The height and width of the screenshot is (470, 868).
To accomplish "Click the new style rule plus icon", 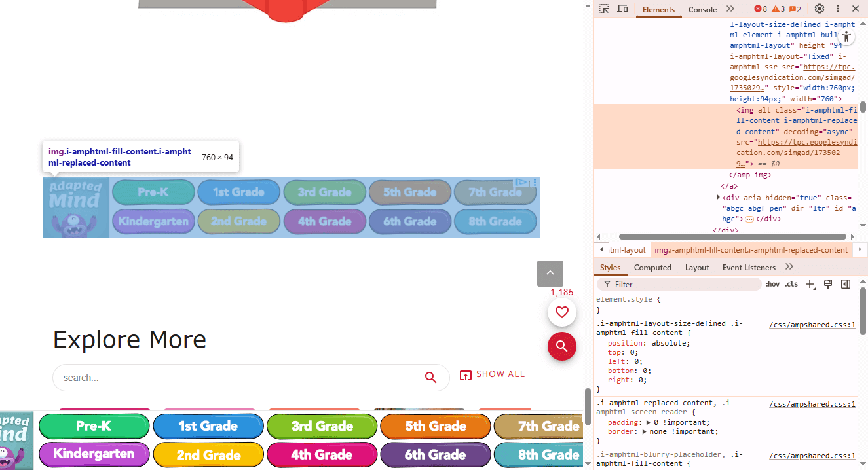I will (810, 284).
